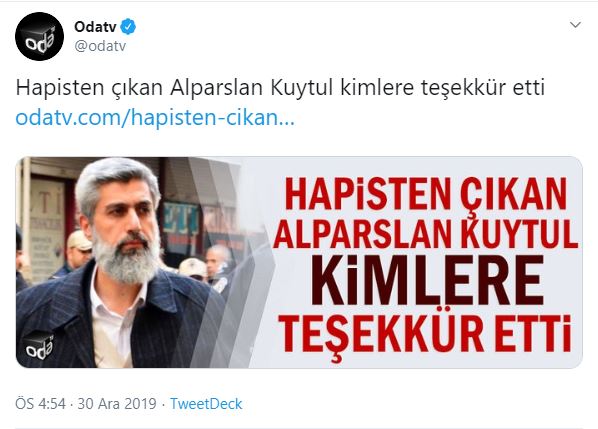Open the Odatv profile avatar
This screenshot has height=429, width=598.
pos(39,36)
